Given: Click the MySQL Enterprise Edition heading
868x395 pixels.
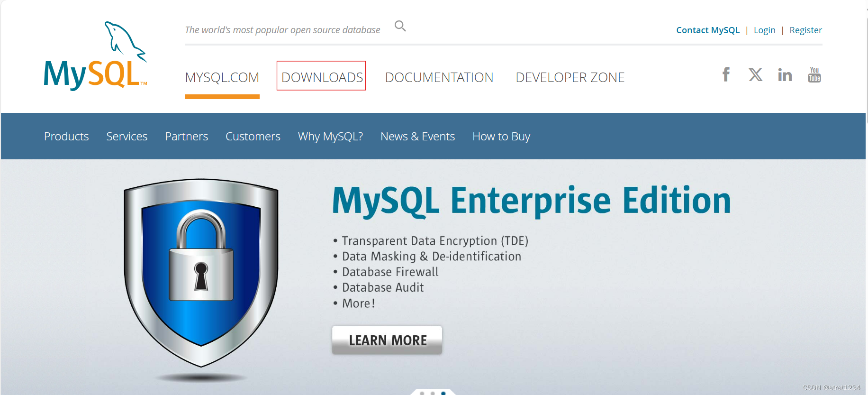Looking at the screenshot, I should 532,201.
